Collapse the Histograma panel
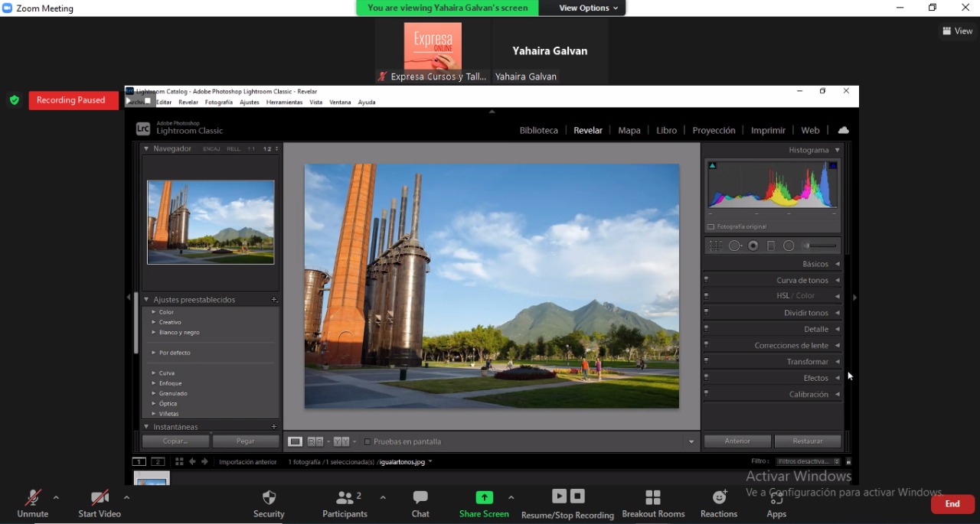 coord(838,150)
